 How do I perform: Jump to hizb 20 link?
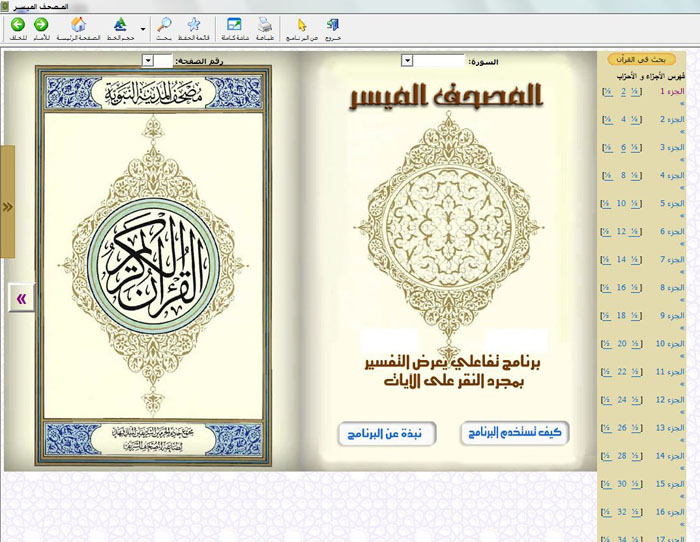(621, 344)
